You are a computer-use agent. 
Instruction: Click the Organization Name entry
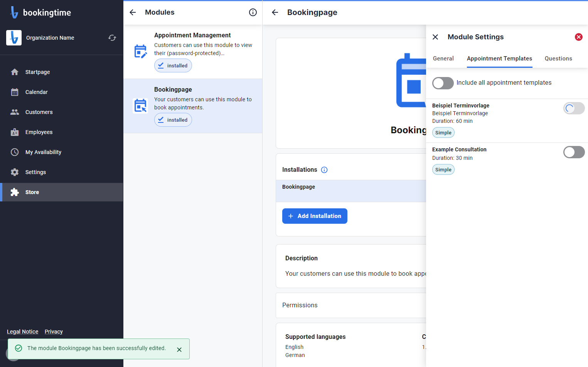[50, 38]
